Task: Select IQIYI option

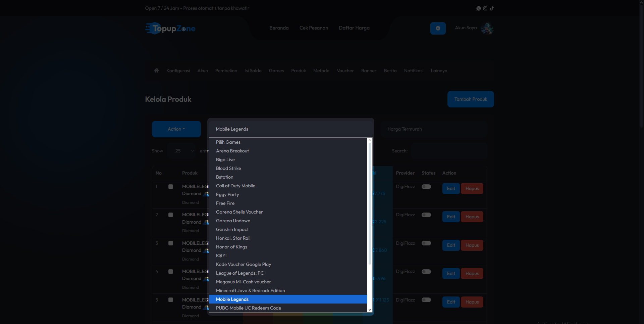Action: click(x=288, y=256)
